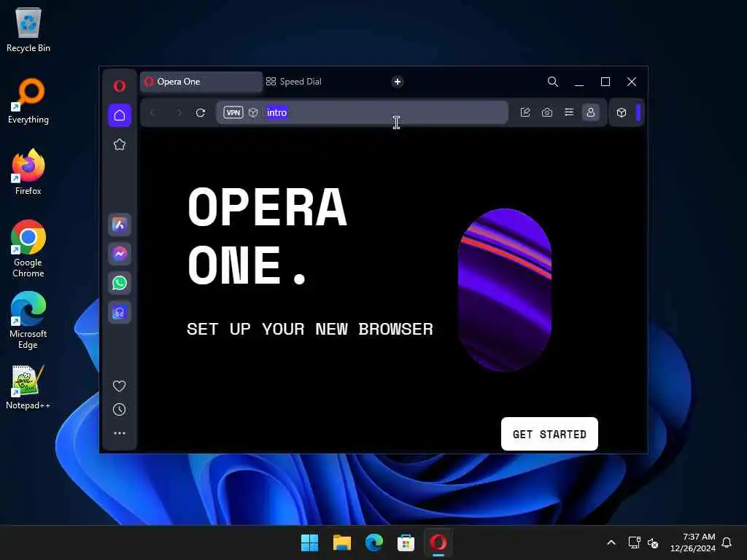Click the GET STARTED button
Viewport: 747px width, 560px height.
549,434
